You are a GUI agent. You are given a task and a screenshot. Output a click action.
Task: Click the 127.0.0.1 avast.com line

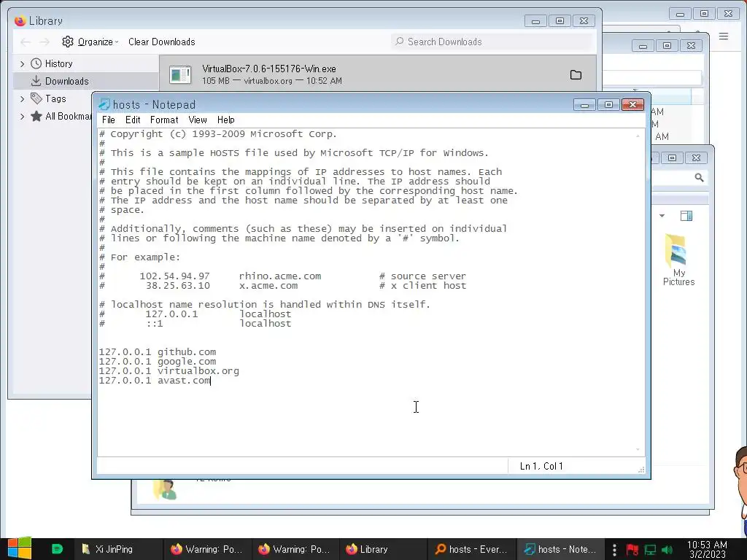point(155,381)
